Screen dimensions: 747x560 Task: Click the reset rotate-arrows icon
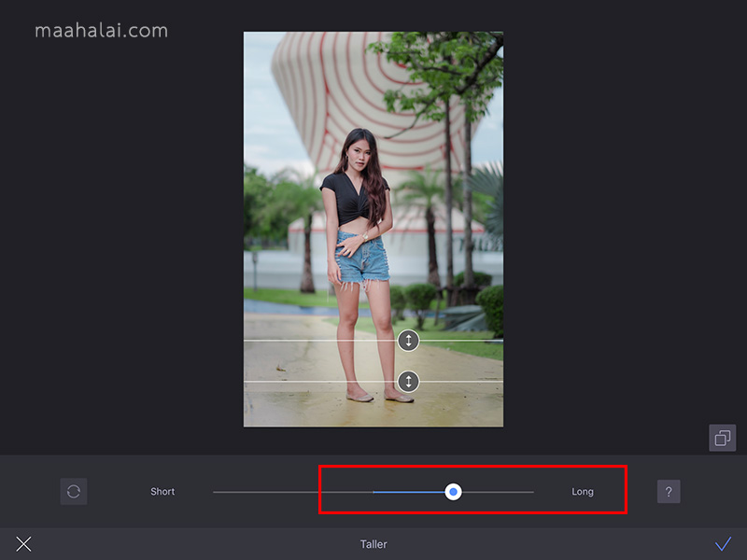click(x=74, y=491)
